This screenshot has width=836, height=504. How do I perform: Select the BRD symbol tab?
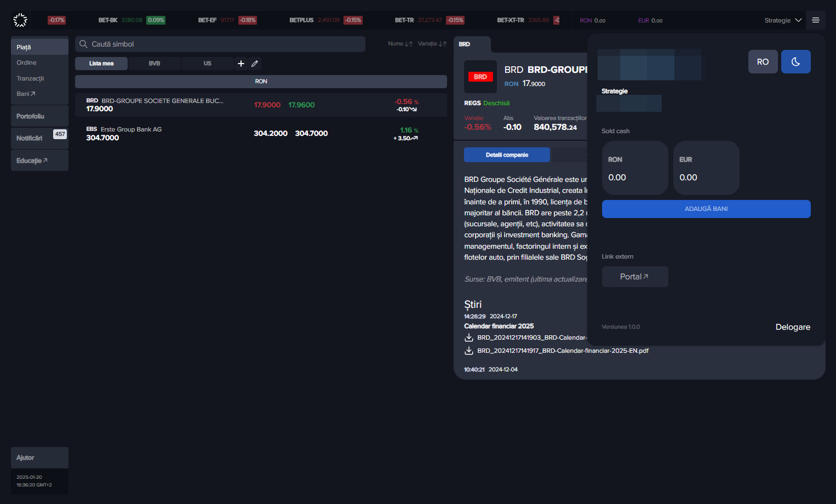click(x=472, y=44)
